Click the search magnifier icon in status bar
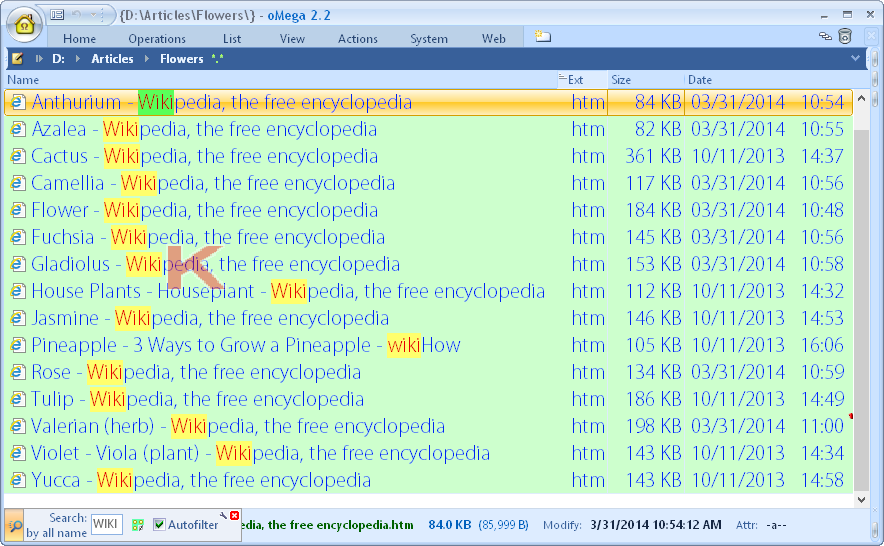Image resolution: width=884 pixels, height=546 pixels. pos(15,526)
